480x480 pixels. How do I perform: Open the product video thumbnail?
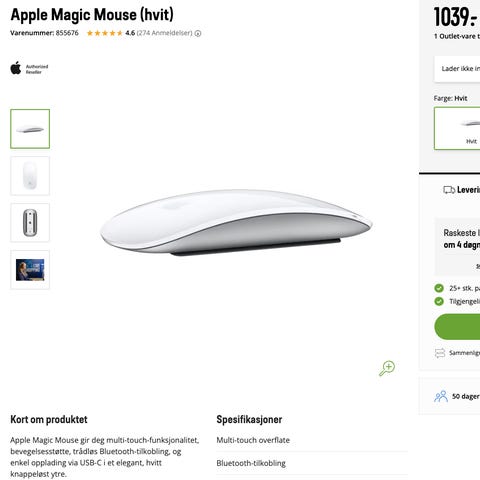(x=30, y=270)
